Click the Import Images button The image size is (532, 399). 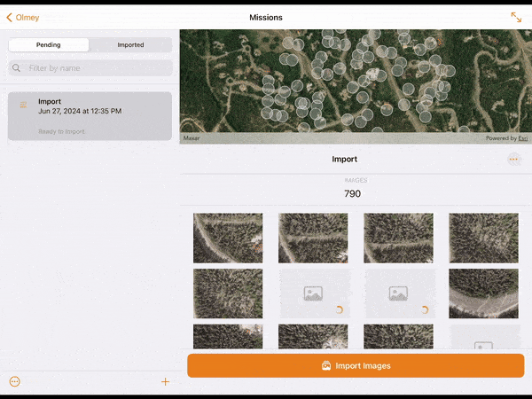tap(356, 365)
